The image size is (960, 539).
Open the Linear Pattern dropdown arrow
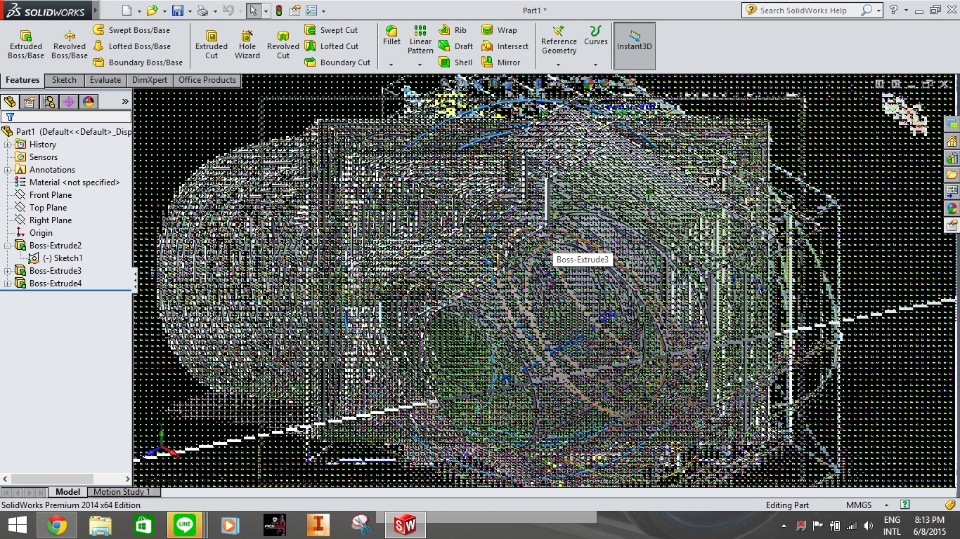coord(420,64)
